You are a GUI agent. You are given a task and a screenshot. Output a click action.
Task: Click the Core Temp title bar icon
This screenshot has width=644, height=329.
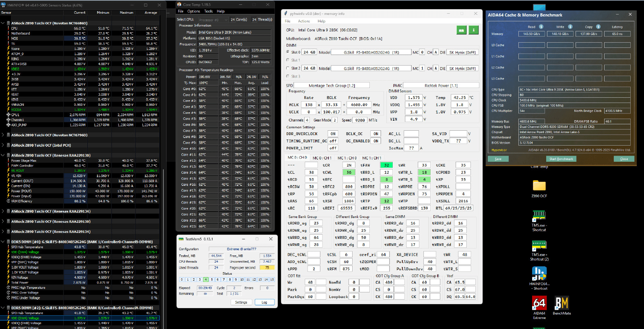click(180, 4)
